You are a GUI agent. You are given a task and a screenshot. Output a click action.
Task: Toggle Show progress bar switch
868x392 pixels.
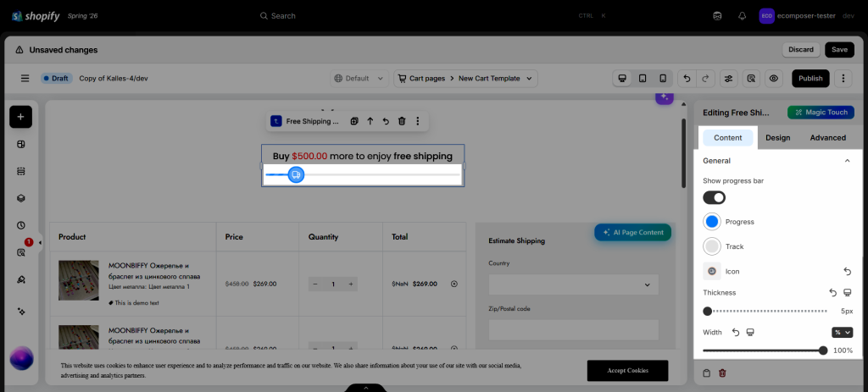(714, 197)
